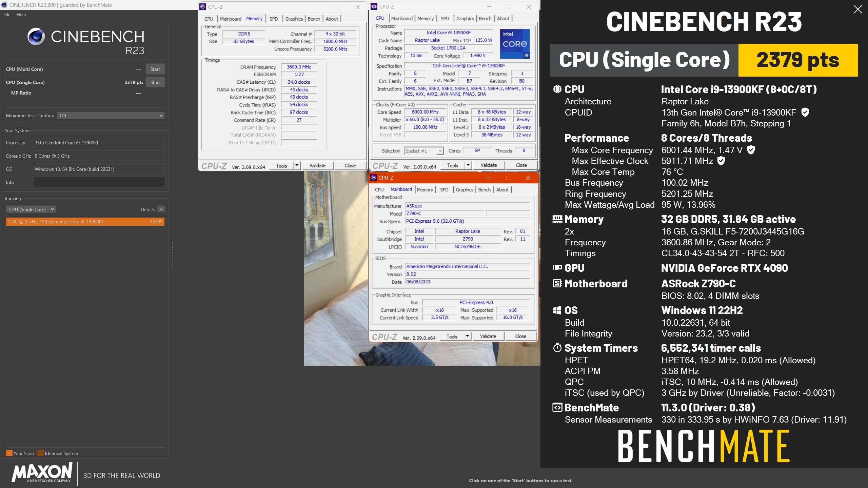Switch to Graphics tab in Mainboard CPU-Z window
Screen dimensions: 868x488
coord(464,189)
